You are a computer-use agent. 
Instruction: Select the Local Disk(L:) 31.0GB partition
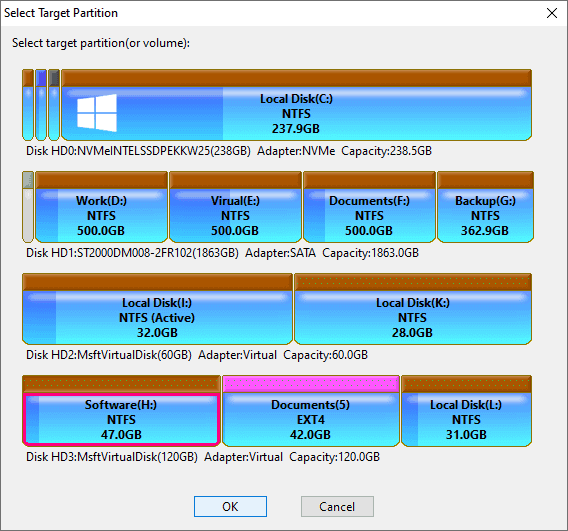(466, 411)
